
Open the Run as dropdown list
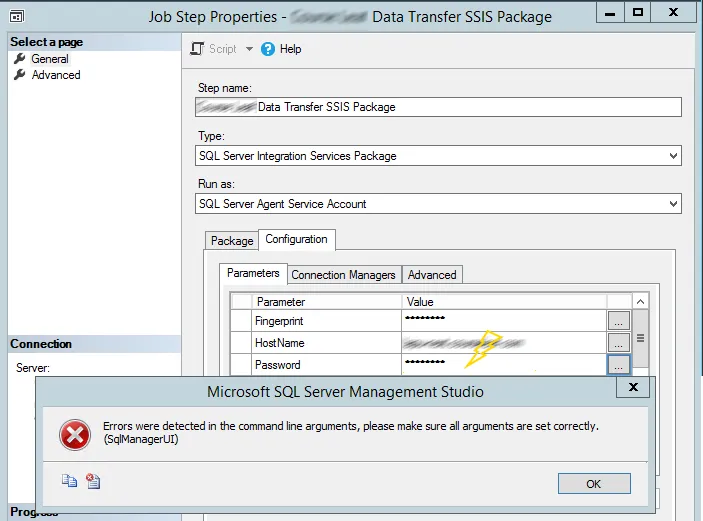click(673, 204)
